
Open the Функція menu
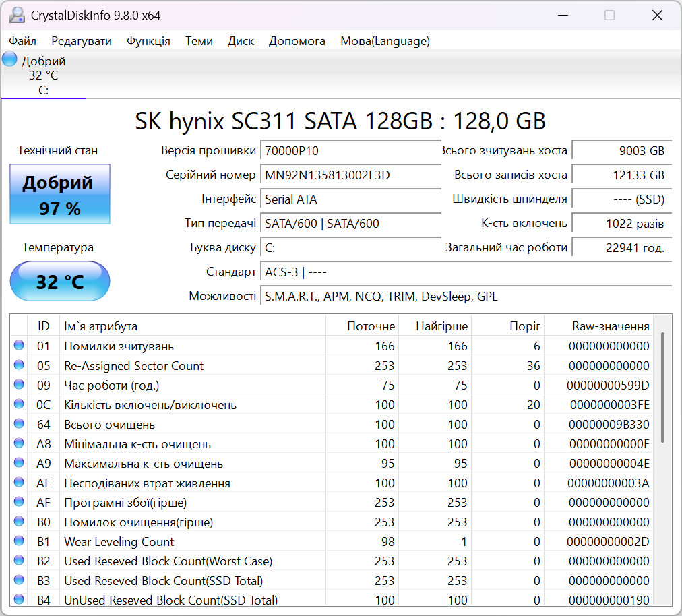pos(148,41)
